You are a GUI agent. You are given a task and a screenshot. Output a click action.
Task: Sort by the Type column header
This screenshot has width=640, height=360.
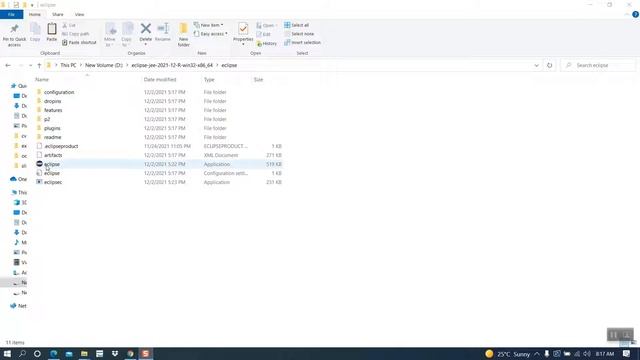(x=209, y=80)
